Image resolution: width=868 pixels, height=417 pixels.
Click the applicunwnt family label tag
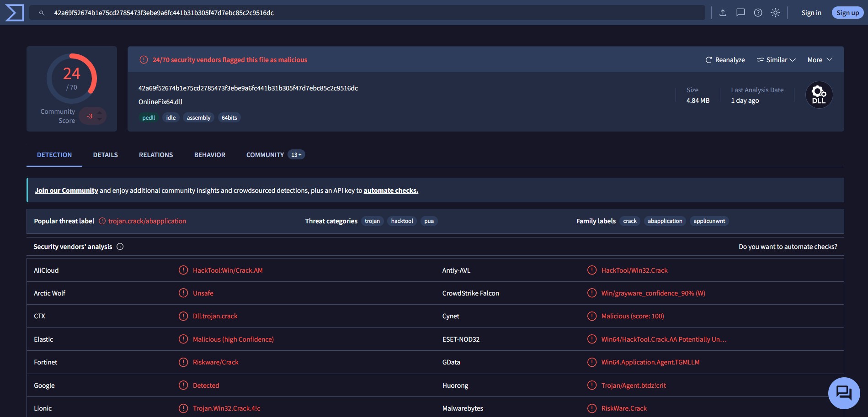[709, 221]
